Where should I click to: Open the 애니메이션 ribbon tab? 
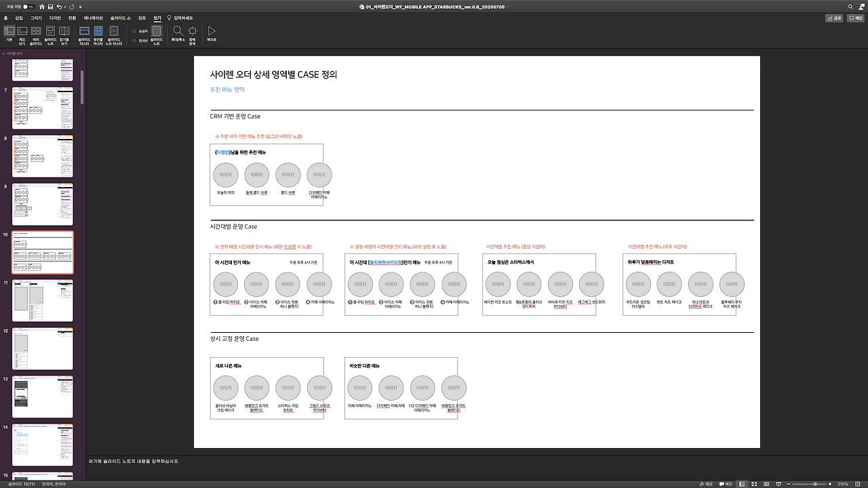pos(94,18)
